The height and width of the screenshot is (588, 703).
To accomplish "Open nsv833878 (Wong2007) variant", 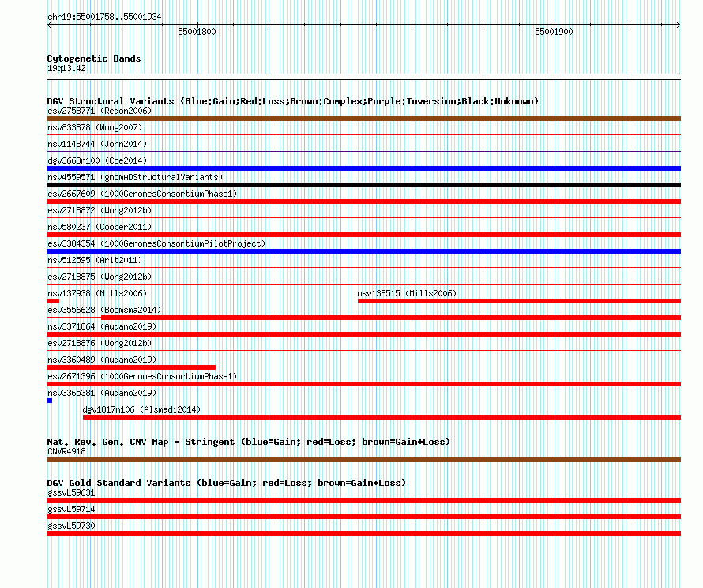I will (95, 127).
